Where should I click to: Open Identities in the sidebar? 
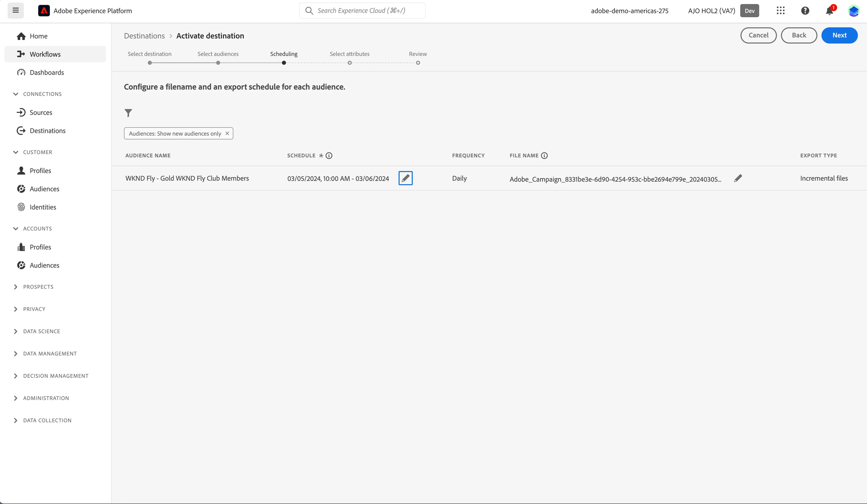pos(55,207)
